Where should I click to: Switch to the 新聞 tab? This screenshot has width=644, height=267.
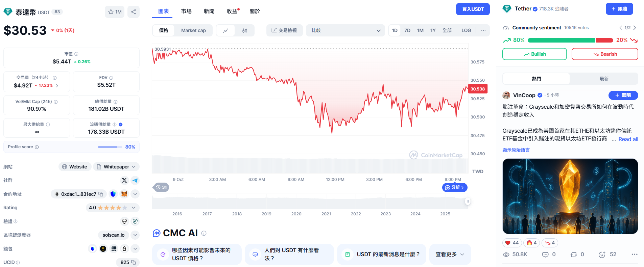pyautogui.click(x=209, y=11)
